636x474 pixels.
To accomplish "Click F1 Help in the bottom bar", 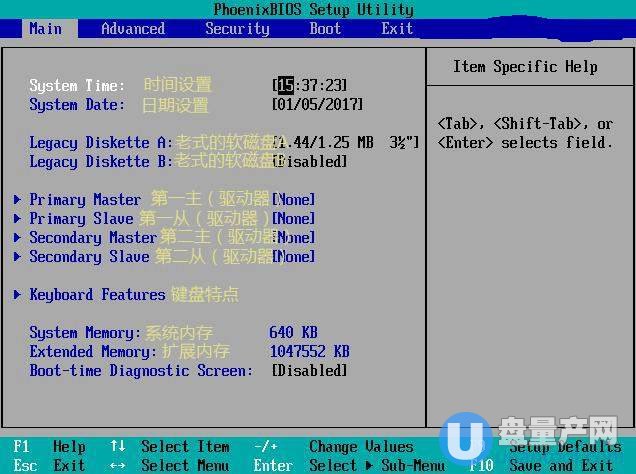I will coord(48,446).
